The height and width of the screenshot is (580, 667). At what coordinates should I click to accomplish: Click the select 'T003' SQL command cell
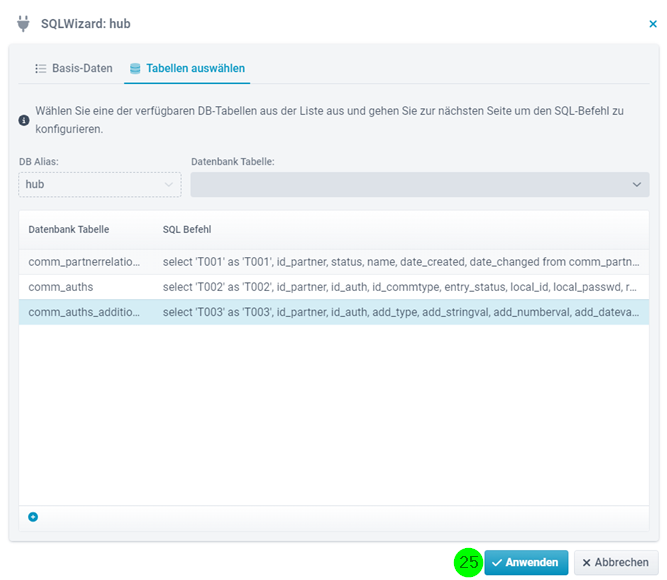(401, 312)
